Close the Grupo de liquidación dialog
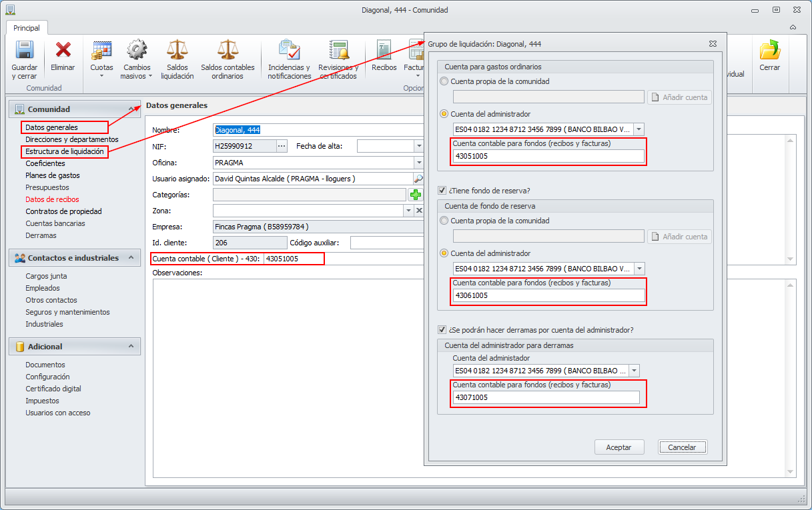This screenshot has height=510, width=812. click(x=713, y=43)
